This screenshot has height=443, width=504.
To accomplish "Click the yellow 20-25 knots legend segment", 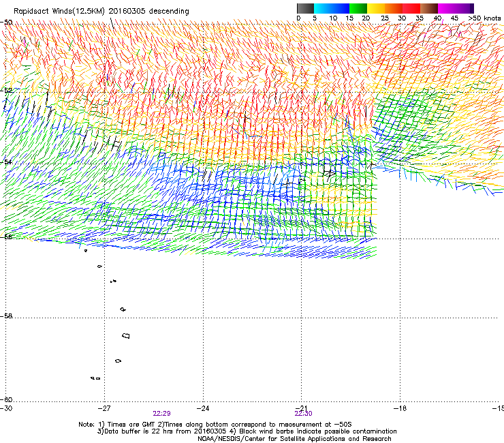I will (x=376, y=8).
